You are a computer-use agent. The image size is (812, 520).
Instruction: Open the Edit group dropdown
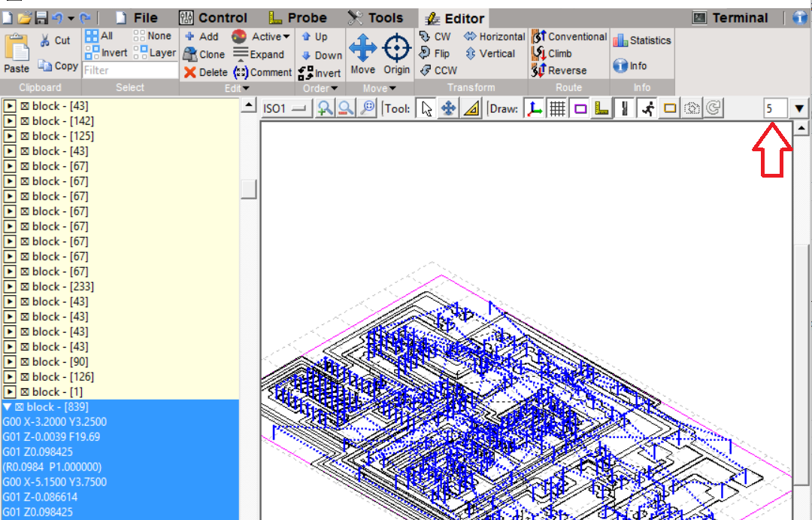[x=237, y=88]
